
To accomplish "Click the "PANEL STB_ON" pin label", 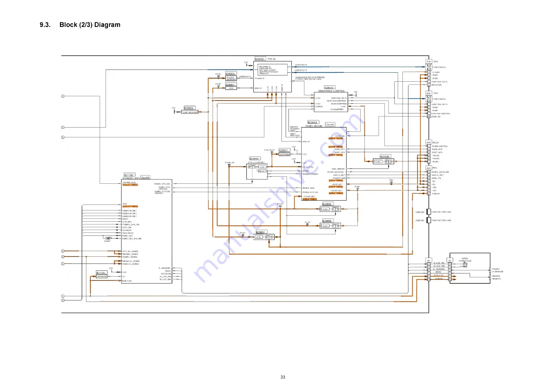I will point(162,184).
